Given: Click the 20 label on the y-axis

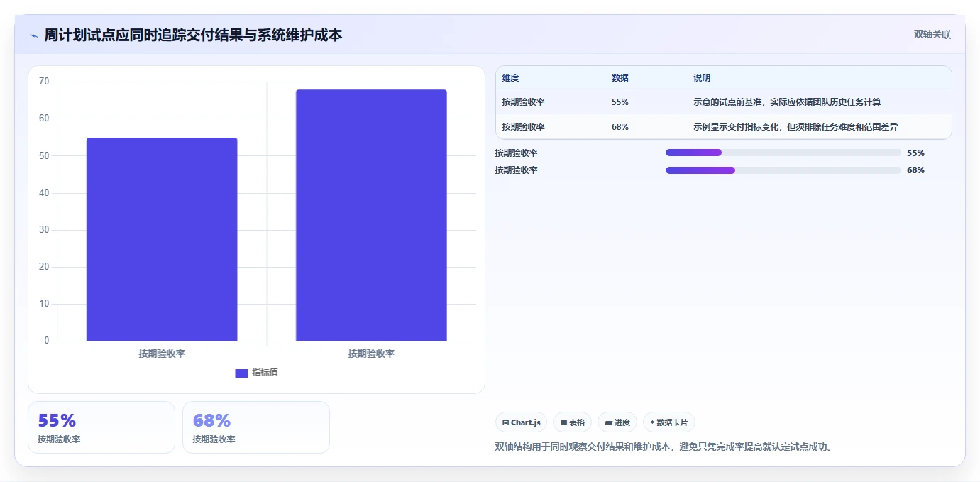Looking at the screenshot, I should tap(44, 267).
